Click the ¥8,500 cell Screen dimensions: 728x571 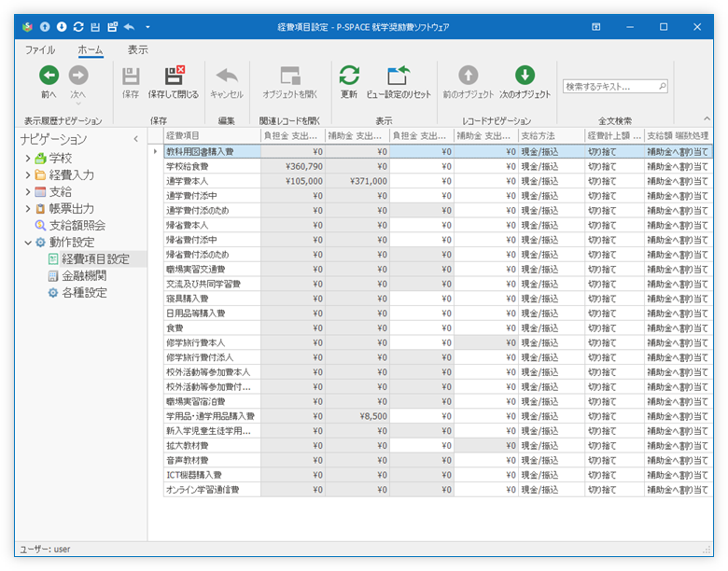[357, 416]
